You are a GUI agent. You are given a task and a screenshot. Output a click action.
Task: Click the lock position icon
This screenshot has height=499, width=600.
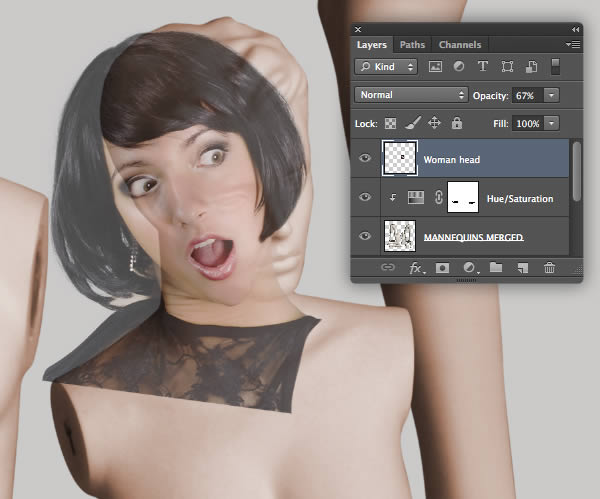tap(434, 123)
